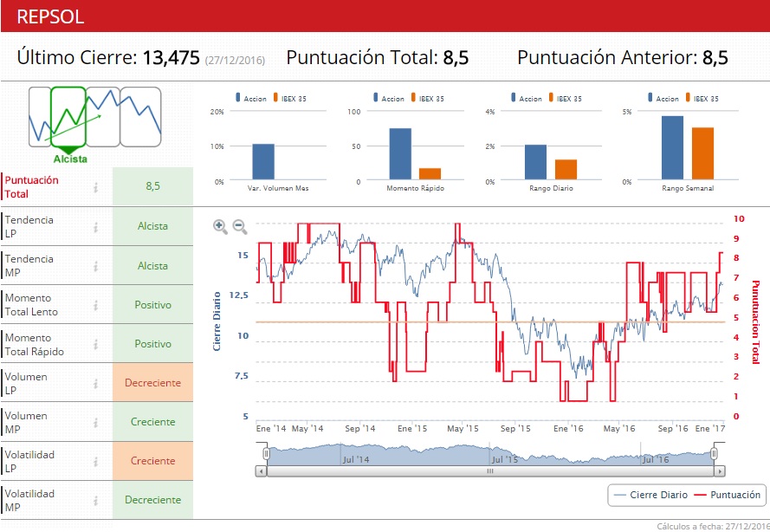770x532 pixels.
Task: Click the Positivo cell of Momento Total Rápido
Action: [x=152, y=344]
